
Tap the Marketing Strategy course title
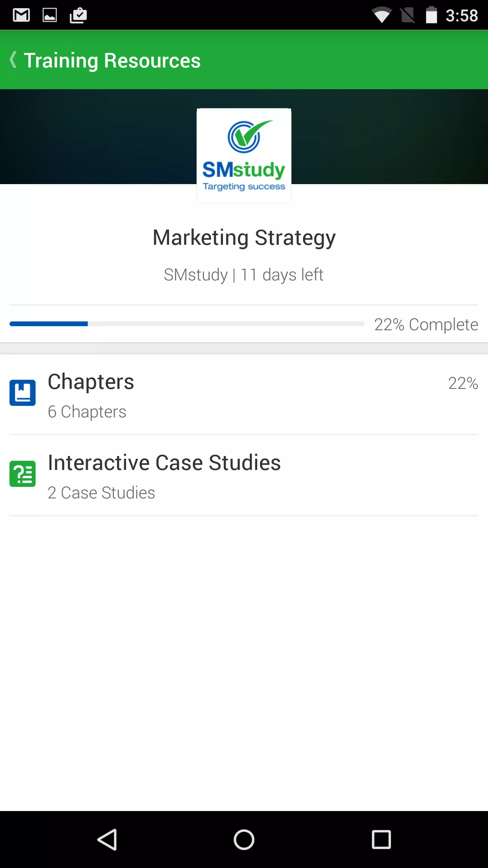pyautogui.click(x=244, y=238)
